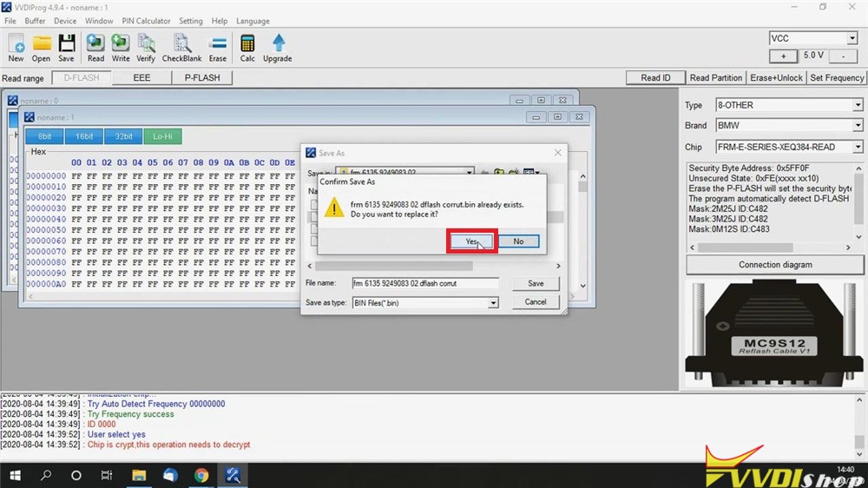Expand the Brand BMW dropdown

[x=857, y=125]
